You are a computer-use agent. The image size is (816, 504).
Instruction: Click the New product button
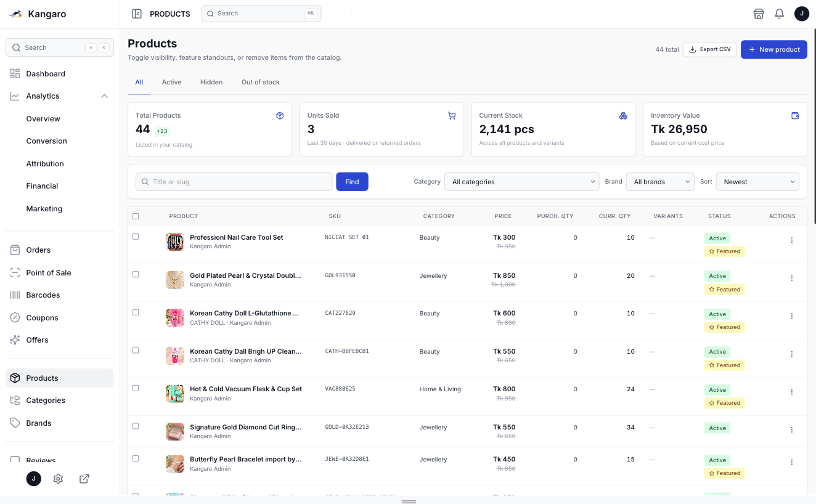coord(773,49)
